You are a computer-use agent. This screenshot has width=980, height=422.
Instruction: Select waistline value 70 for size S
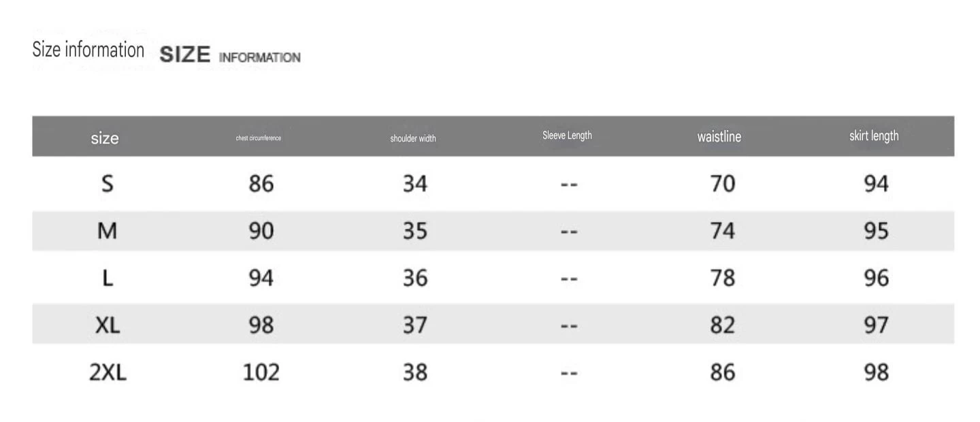pos(723,184)
